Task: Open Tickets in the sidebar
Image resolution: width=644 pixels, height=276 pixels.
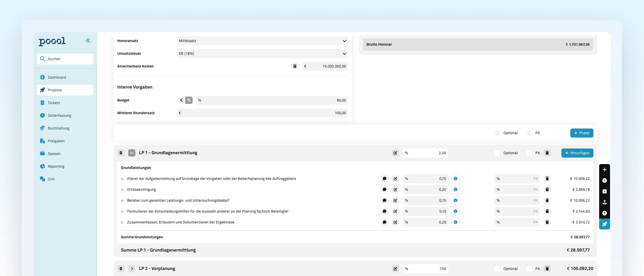Action: (x=65, y=103)
